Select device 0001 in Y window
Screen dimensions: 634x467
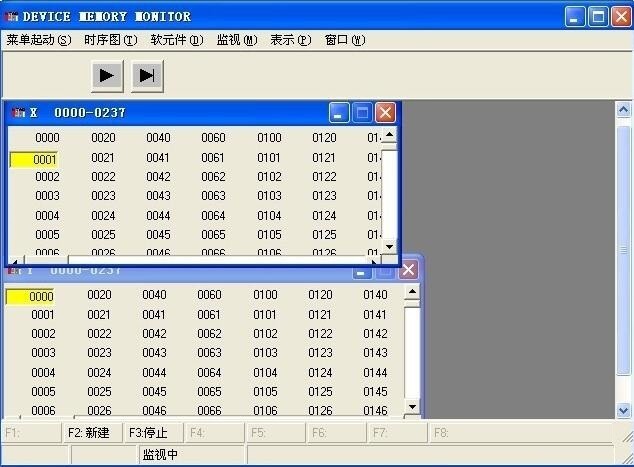click(x=42, y=315)
